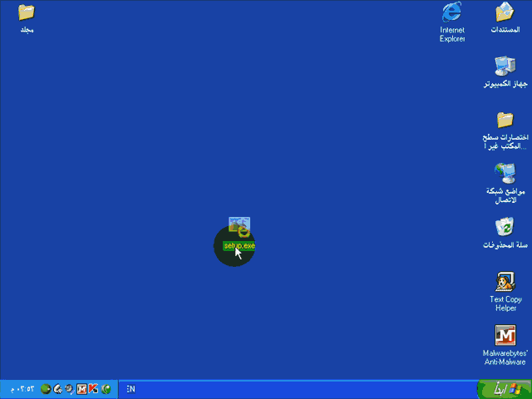Click the safely remove hardware tray icon
This screenshot has width=532, height=399.
(58, 389)
